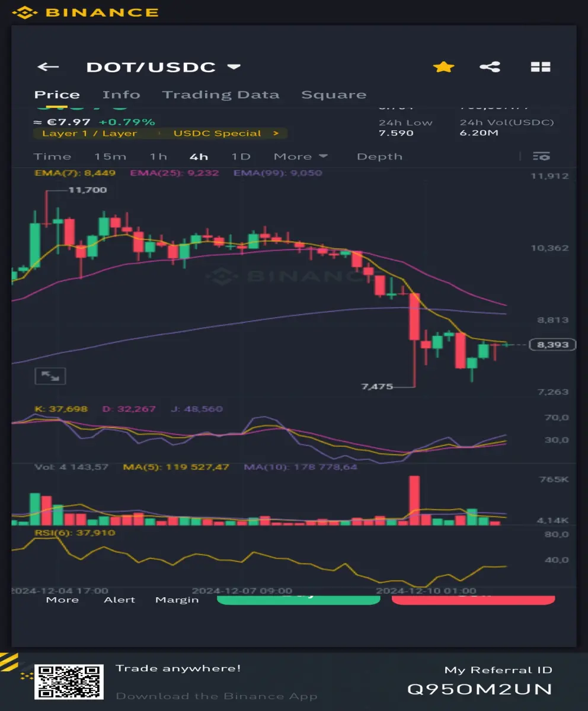Click the KDJ D value label

pos(129,409)
